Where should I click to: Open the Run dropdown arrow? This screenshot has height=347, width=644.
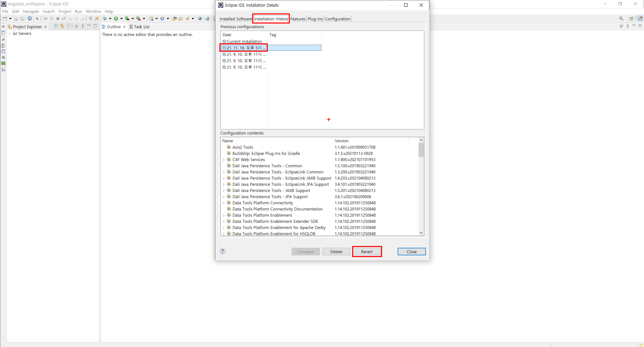(121, 18)
